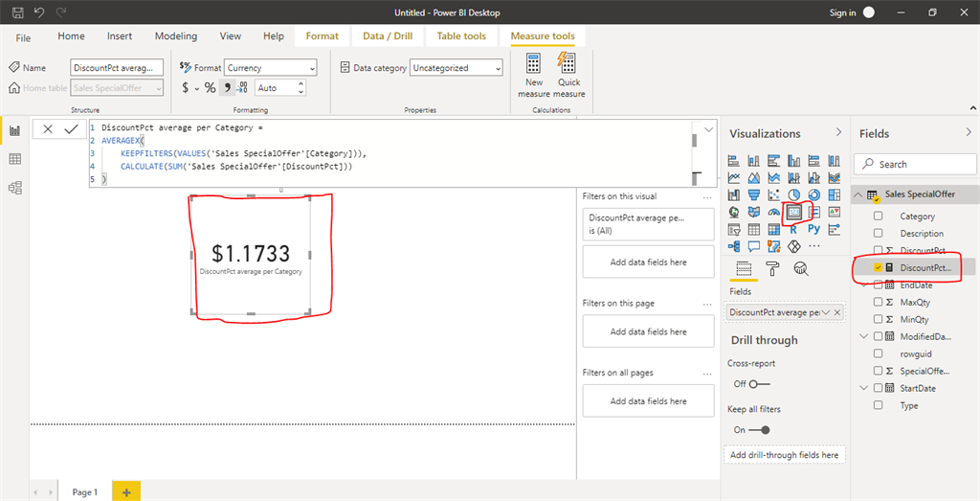Open the Data category dropdown
Image resolution: width=980 pixels, height=501 pixels.
tap(457, 68)
